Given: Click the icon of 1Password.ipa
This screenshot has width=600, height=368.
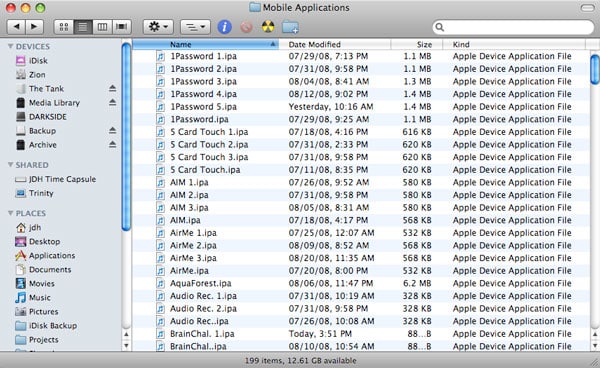Looking at the screenshot, I should pos(161,119).
